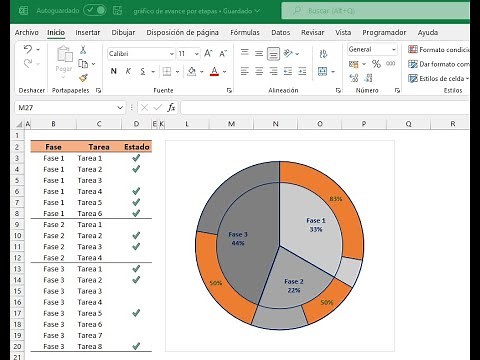Toggle the Autoguardado switch

coord(95,10)
